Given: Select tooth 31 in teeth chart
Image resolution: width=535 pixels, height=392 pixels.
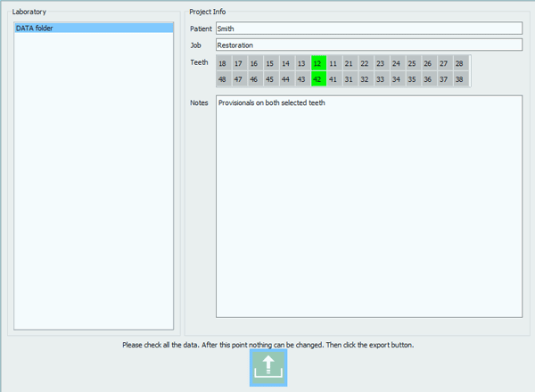Looking at the screenshot, I should pos(350,79).
